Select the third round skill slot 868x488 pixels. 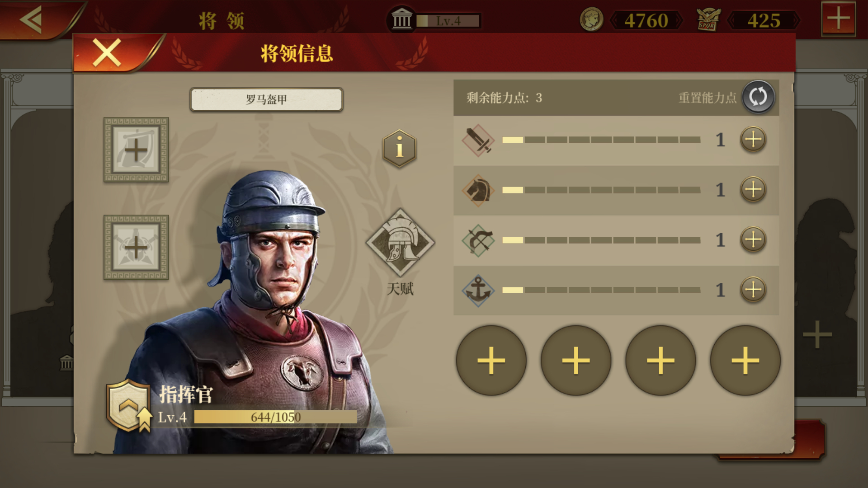[660, 361]
